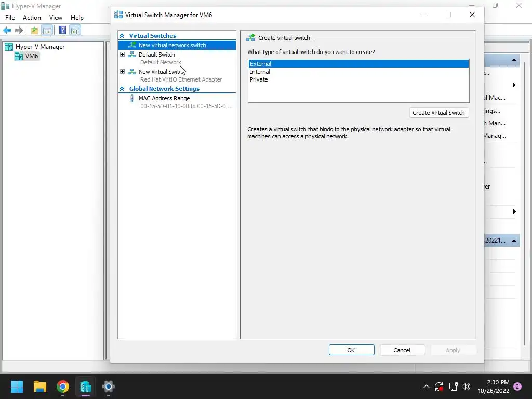Click the Forward arrow in Hyper-V Manager toolbar
Viewport: 532px width, 399px height.
pos(19,31)
